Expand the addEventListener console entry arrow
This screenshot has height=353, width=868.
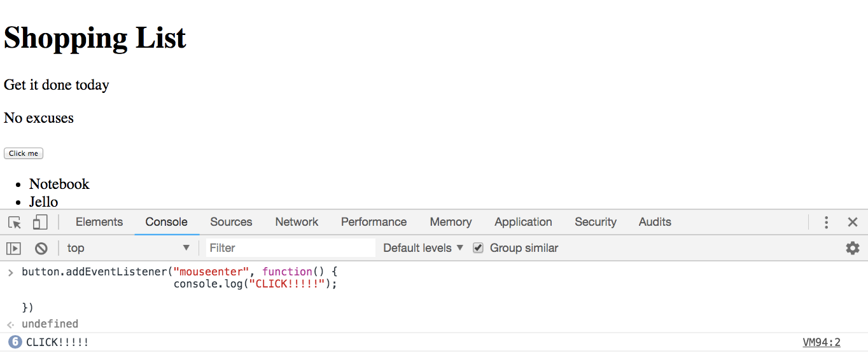[x=10, y=272]
